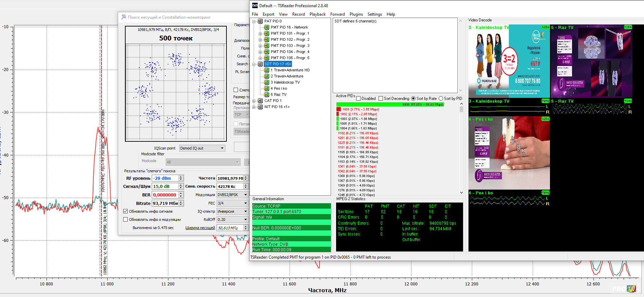
Task: Click the PMT PID 101 icon
Action: 266,33
